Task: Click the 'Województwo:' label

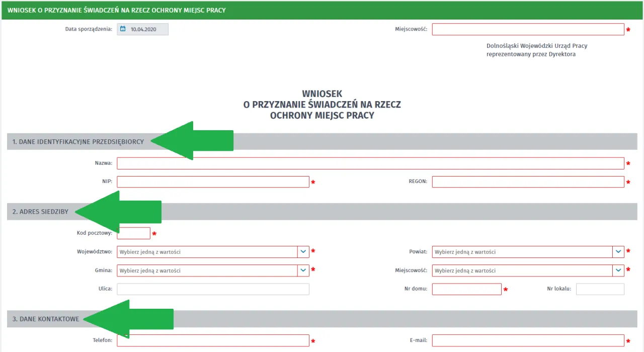Action: (95, 251)
